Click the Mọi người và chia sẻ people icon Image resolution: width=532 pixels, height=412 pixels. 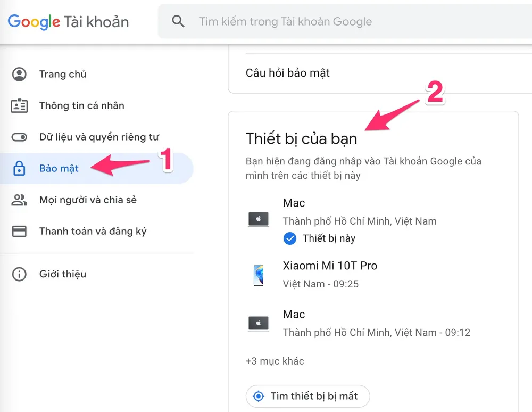(19, 200)
